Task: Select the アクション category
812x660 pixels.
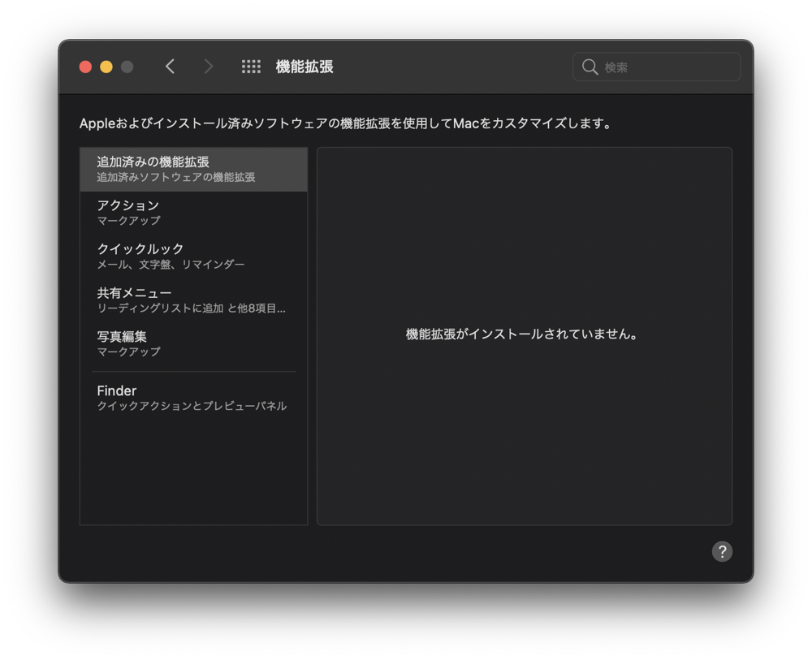Action: click(194, 212)
